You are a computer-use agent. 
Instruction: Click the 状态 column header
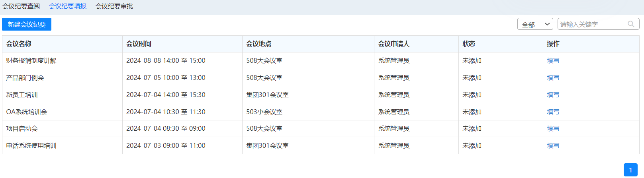click(x=469, y=44)
